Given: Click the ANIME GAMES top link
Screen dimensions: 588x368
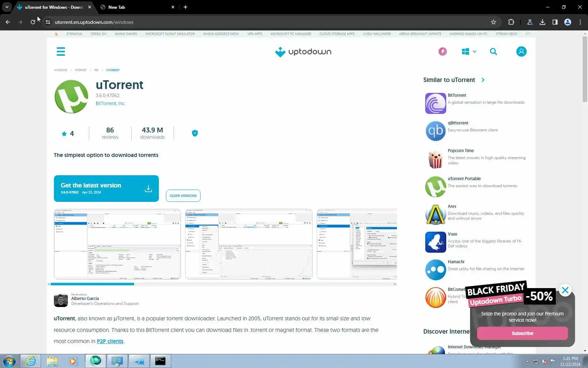Looking at the screenshot, I should click(126, 34).
